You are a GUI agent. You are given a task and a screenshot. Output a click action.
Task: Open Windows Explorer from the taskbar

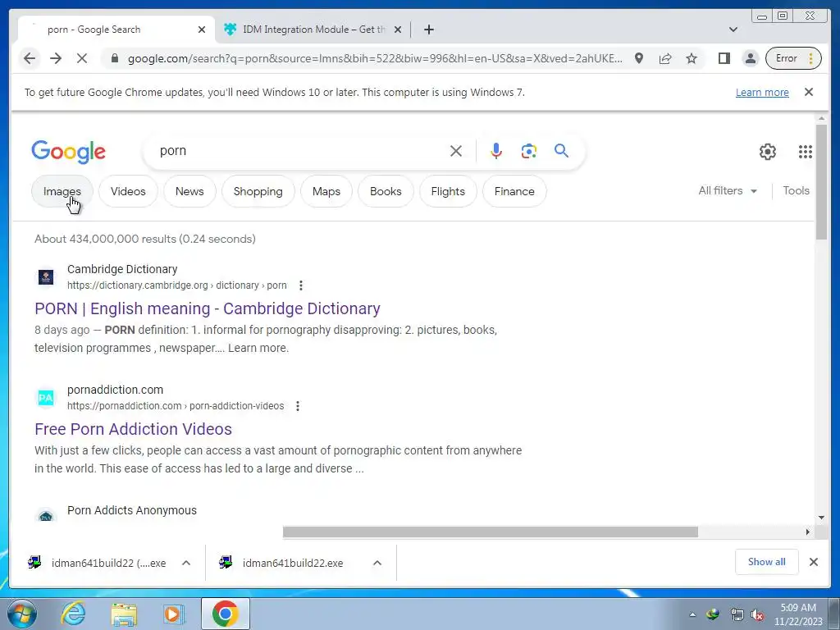click(124, 614)
